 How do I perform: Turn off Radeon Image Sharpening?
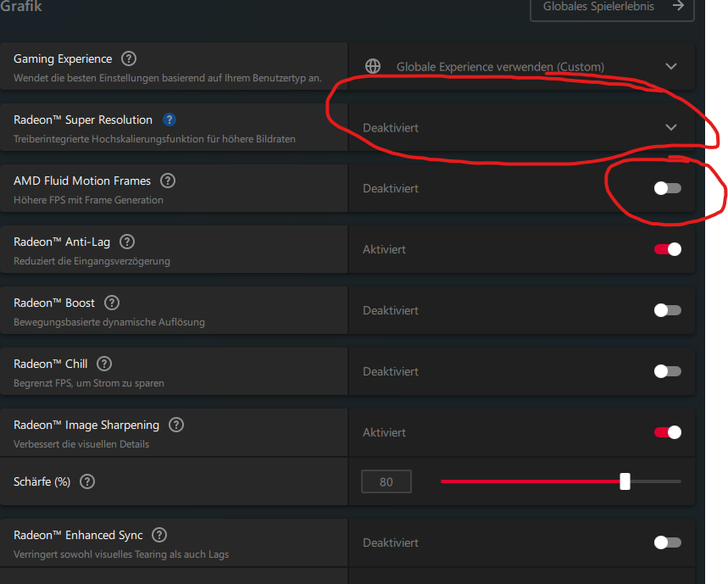[x=668, y=432]
